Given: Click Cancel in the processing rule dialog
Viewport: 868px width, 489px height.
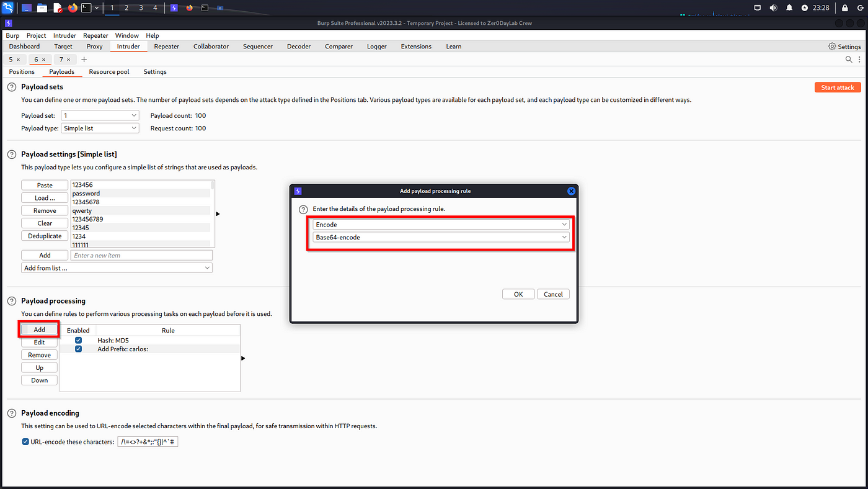Looking at the screenshot, I should pyautogui.click(x=553, y=294).
